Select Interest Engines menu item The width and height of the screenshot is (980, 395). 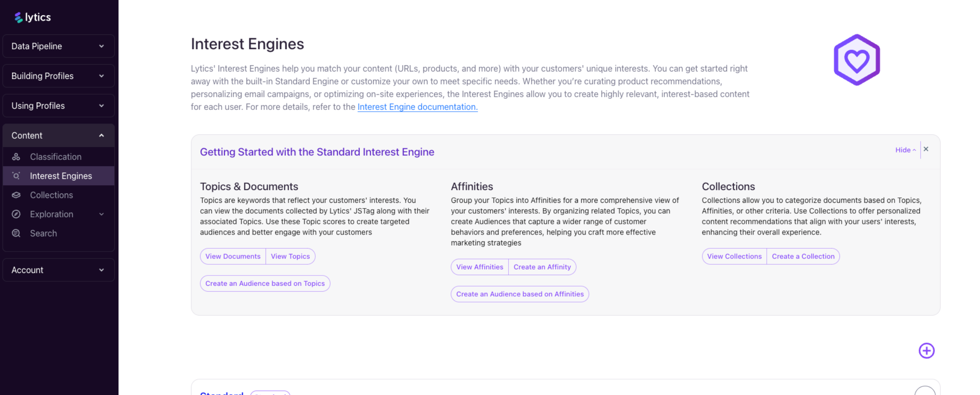click(x=59, y=176)
